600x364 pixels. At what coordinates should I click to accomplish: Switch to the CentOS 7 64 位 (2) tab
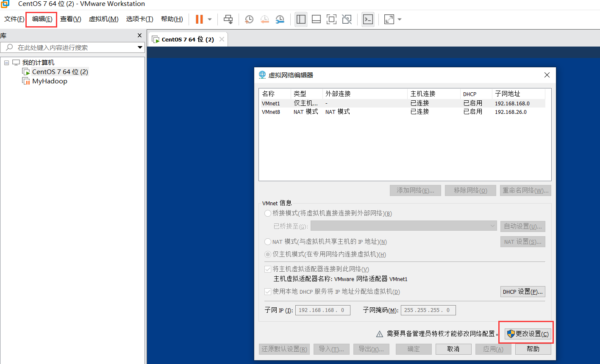[x=188, y=39]
